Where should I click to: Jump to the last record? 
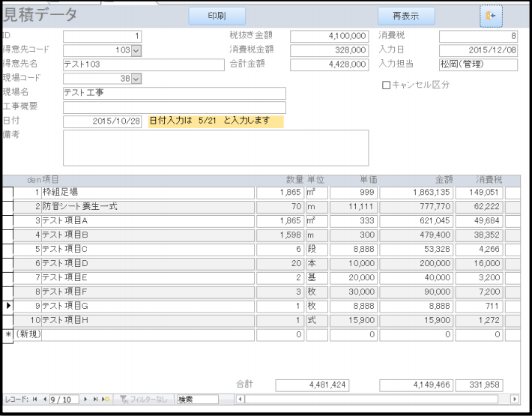pyautogui.click(x=96, y=400)
